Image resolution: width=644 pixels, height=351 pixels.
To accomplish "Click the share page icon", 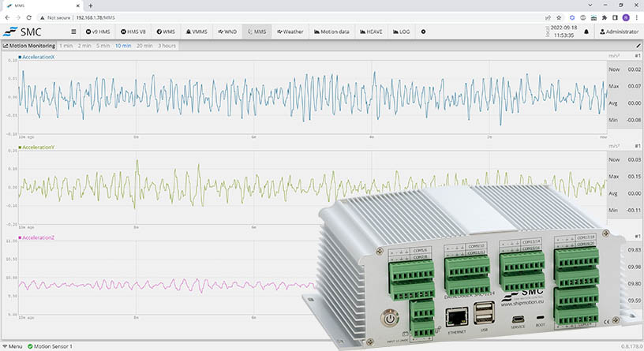I will pos(548,17).
